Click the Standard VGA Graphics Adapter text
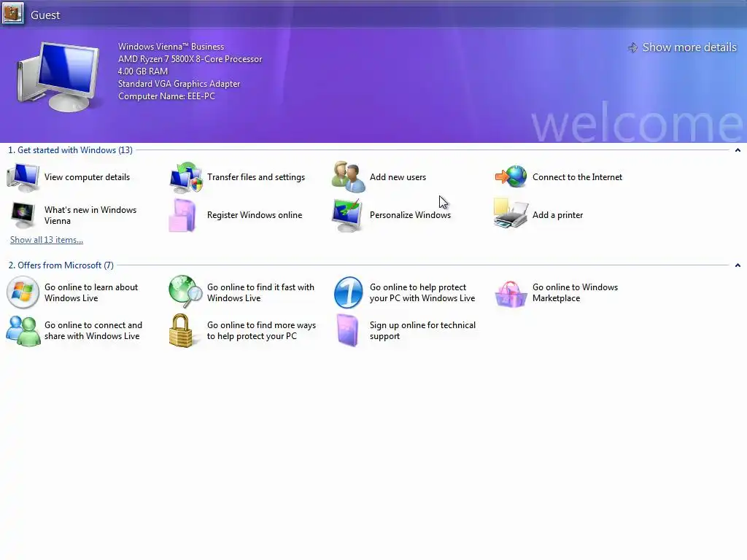Image resolution: width=747 pixels, height=560 pixels. click(179, 84)
